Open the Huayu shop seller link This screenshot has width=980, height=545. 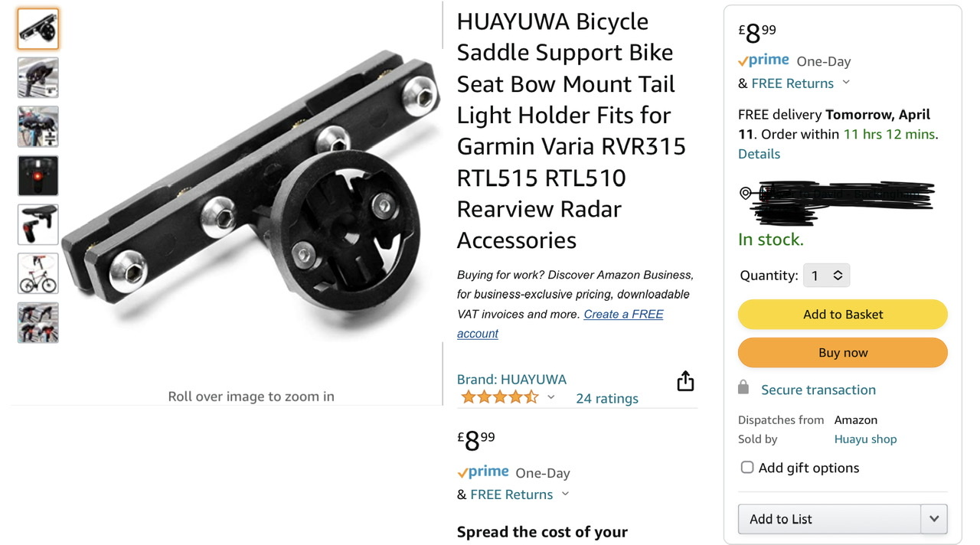(x=865, y=439)
